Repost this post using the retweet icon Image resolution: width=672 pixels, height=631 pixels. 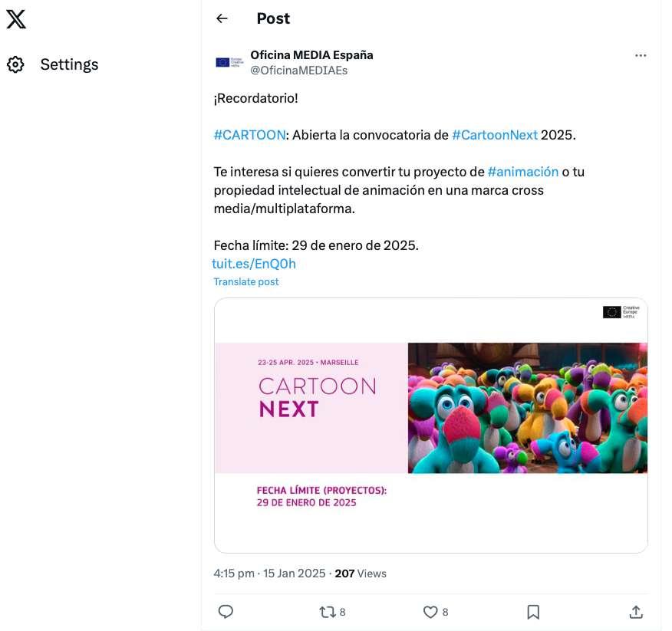tap(328, 612)
